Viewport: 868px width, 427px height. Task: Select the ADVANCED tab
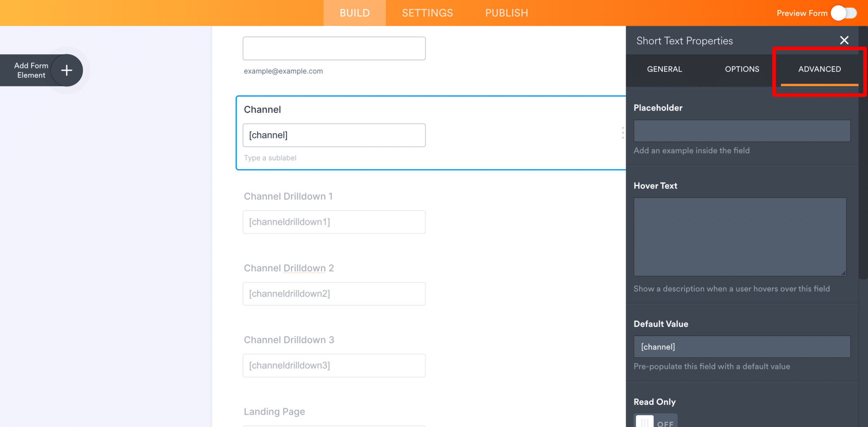[x=819, y=69]
